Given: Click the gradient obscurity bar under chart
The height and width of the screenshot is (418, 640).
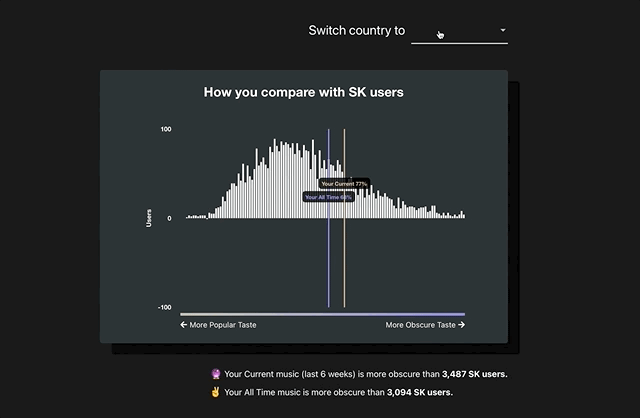Looking at the screenshot, I should tap(322, 314).
